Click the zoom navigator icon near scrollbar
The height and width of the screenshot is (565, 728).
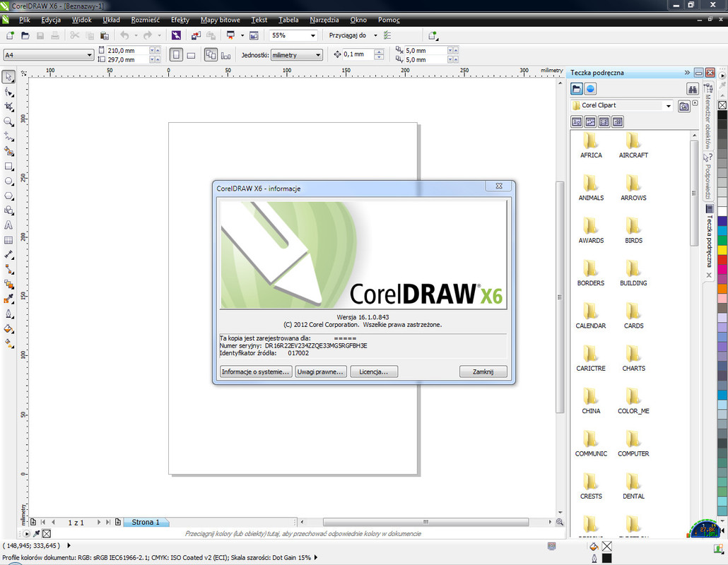pyautogui.click(x=560, y=522)
